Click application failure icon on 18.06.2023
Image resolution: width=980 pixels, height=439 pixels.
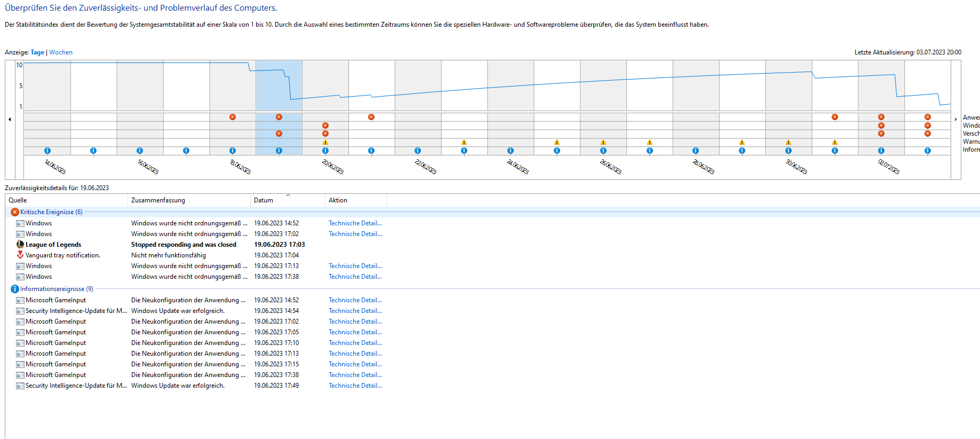point(233,117)
